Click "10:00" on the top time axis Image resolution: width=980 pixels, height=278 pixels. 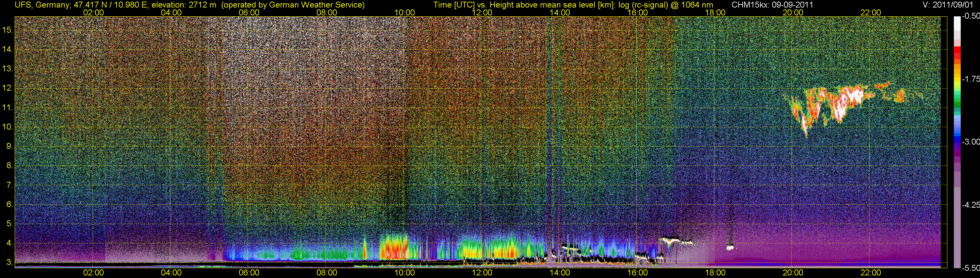[x=404, y=12]
